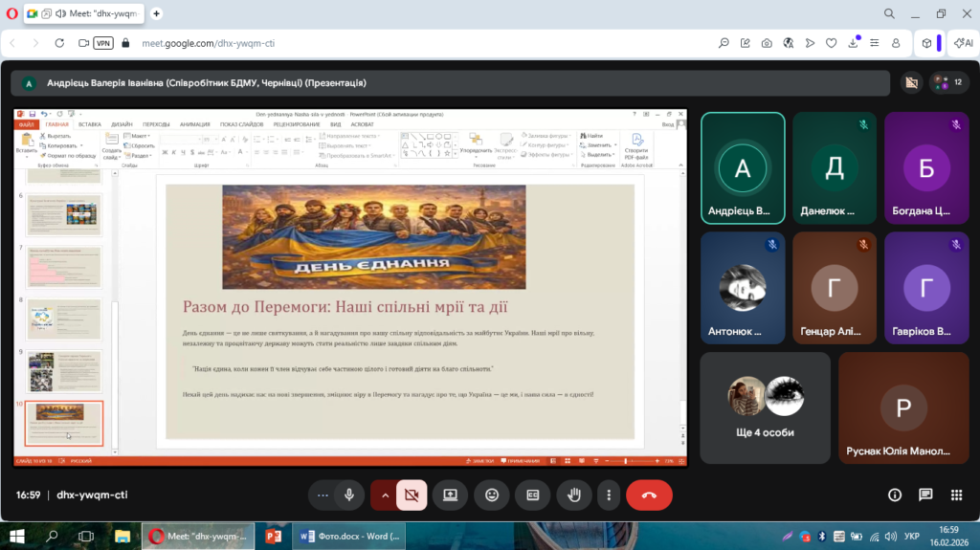Click the VPN badge in address bar
This screenshot has width=980, height=550.
click(x=102, y=43)
